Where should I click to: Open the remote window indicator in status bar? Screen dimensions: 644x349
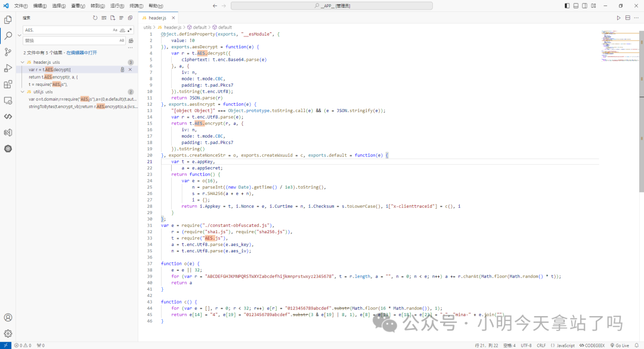pyautogui.click(x=5, y=345)
